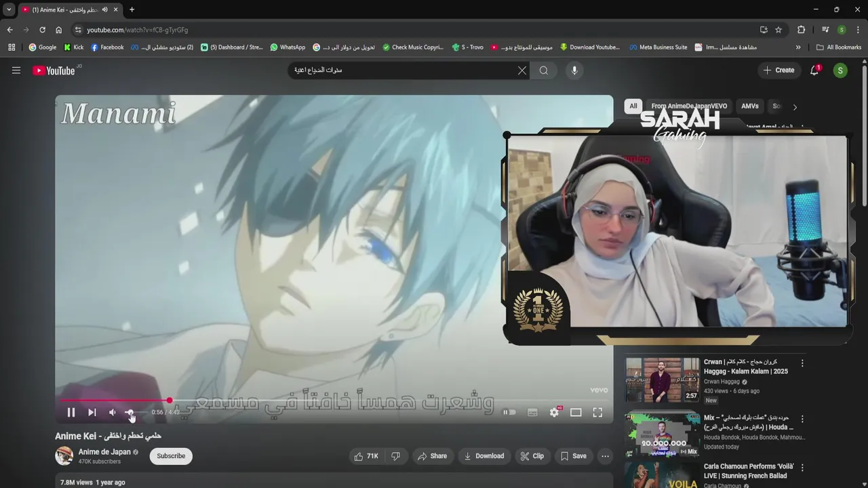
Task: Open the Create button menu
Action: click(x=778, y=70)
